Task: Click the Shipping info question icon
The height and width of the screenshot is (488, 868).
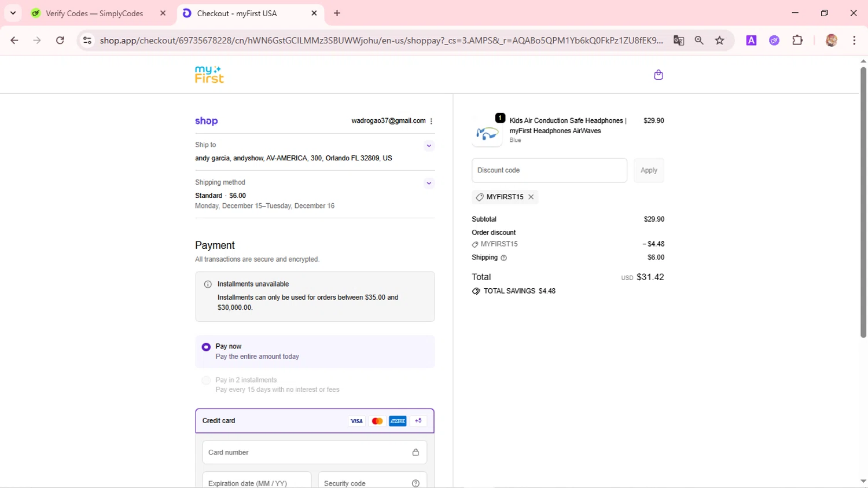Action: 503,258
